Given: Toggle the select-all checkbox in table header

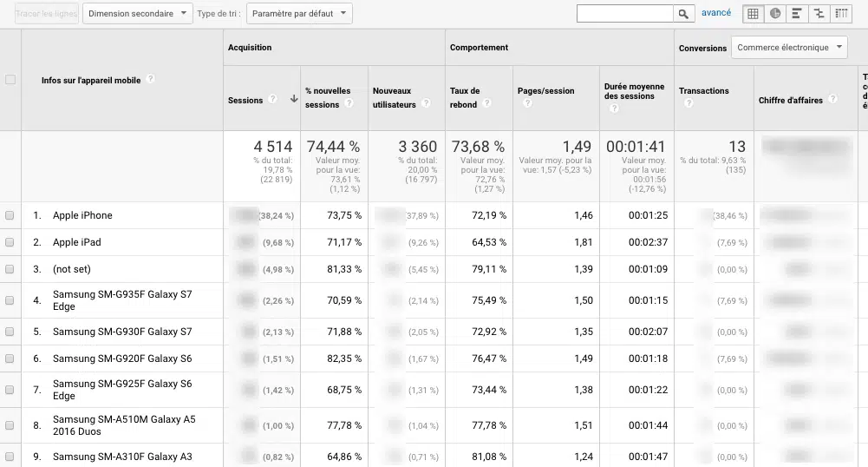Looking at the screenshot, I should pyautogui.click(x=10, y=80).
